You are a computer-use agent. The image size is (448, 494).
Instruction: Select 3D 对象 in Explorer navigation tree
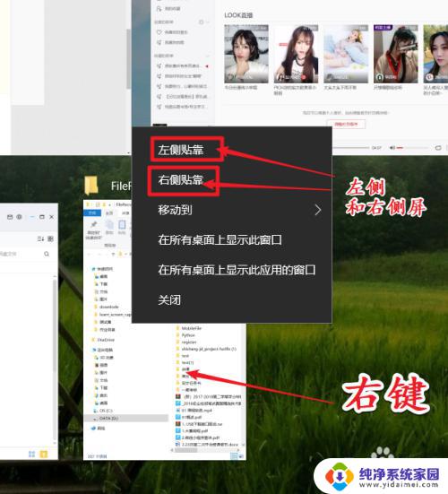tap(104, 358)
